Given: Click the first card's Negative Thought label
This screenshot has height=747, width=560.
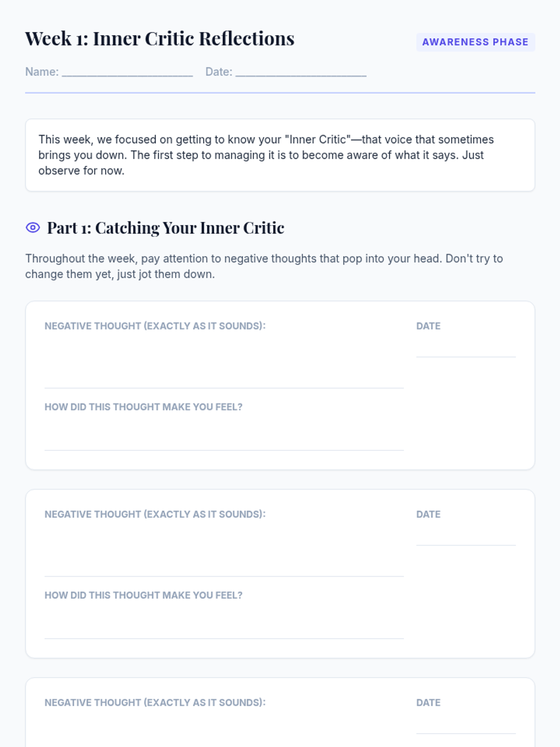Looking at the screenshot, I should (x=155, y=326).
